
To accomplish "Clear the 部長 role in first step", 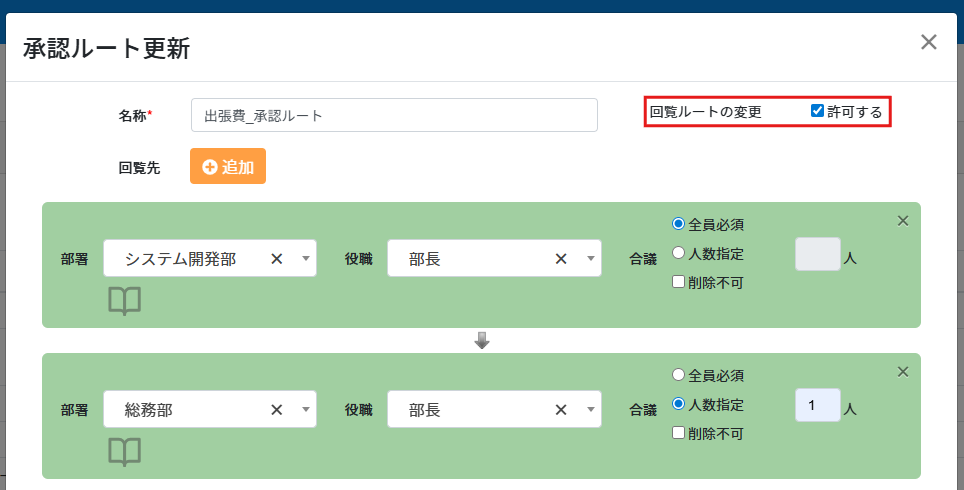I will point(562,259).
